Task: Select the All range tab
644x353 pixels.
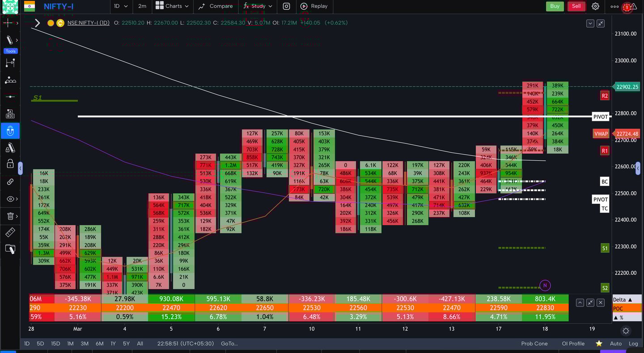Action: tap(140, 344)
